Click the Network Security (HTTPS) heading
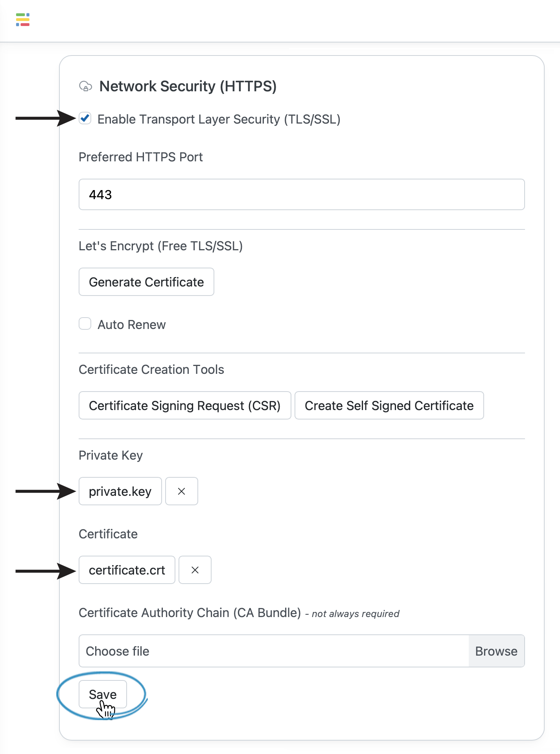 coord(188,86)
